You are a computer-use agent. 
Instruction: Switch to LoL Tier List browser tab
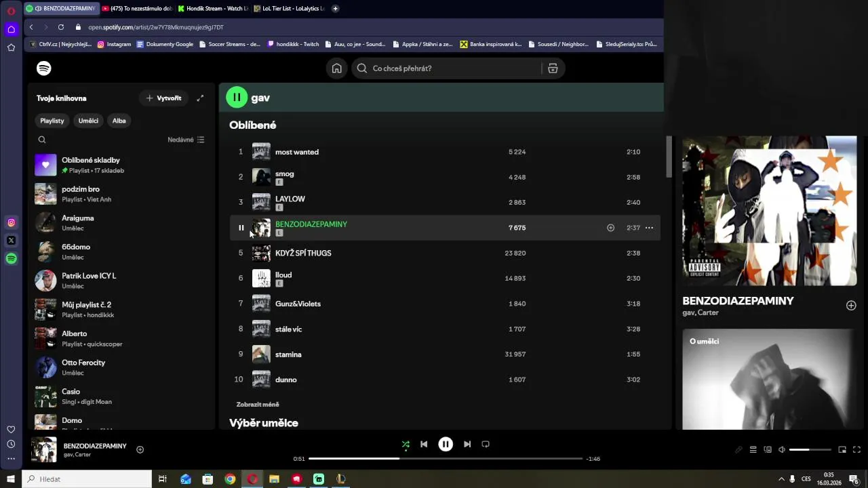(289, 9)
